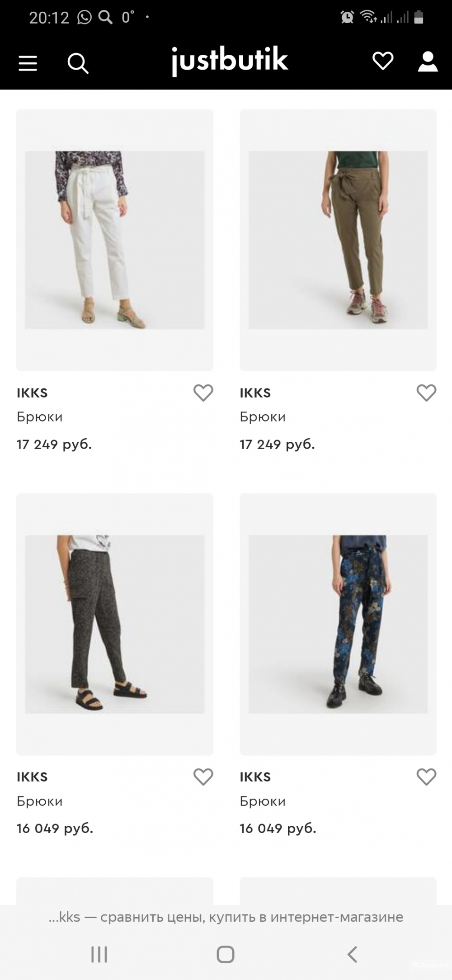Open the hamburger menu
This screenshot has width=452, height=980.
pyautogui.click(x=28, y=63)
